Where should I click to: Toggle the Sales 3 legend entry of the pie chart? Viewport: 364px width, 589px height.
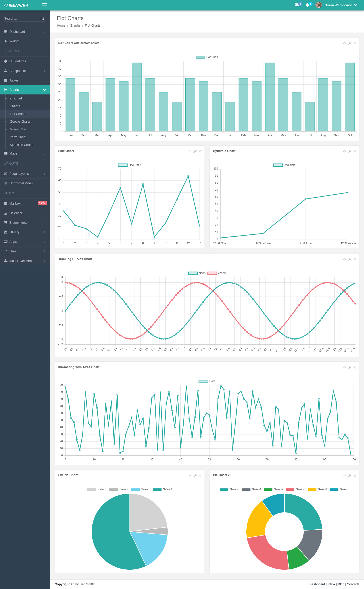tap(141, 489)
